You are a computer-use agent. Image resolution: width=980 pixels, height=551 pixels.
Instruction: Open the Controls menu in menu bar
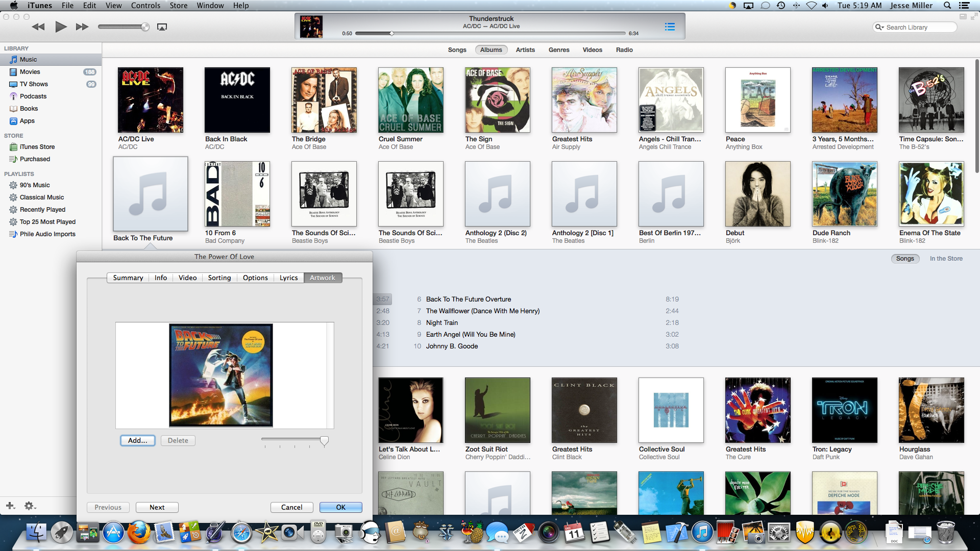point(145,6)
